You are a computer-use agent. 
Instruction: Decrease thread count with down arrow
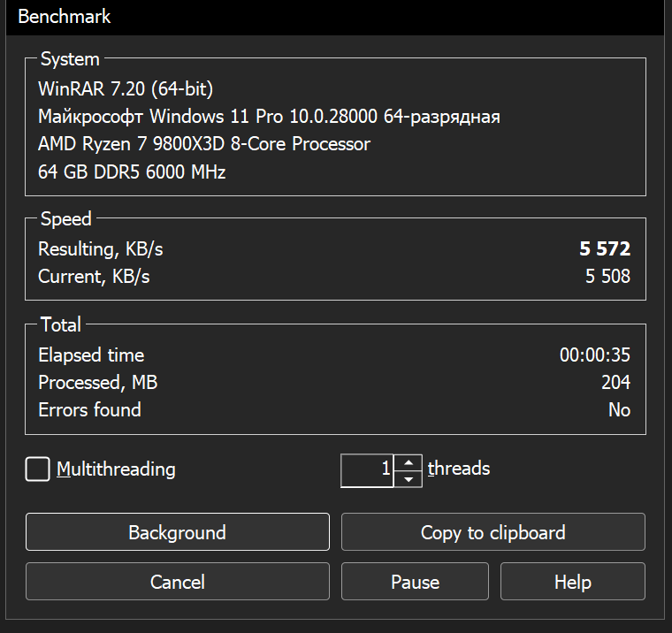409,479
